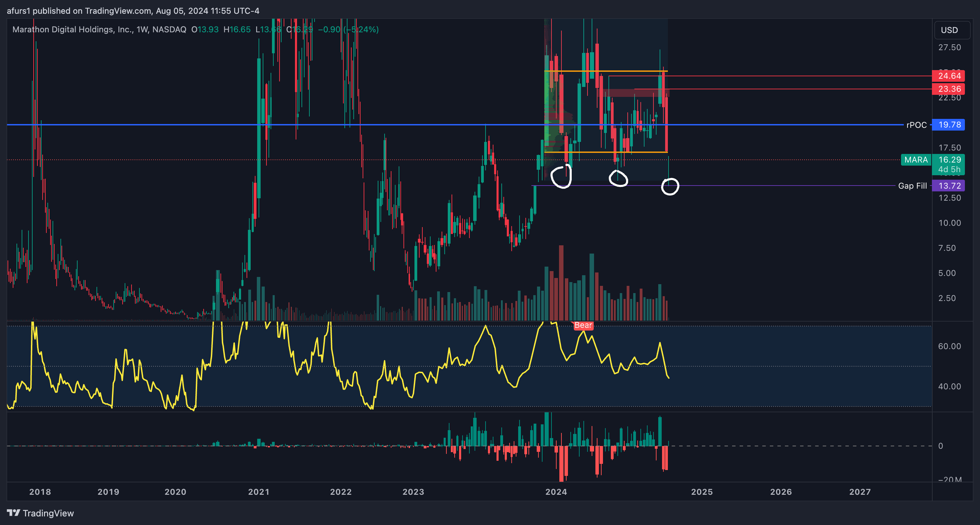
Task: Click the 2020 label on time axis
Action: click(175, 492)
